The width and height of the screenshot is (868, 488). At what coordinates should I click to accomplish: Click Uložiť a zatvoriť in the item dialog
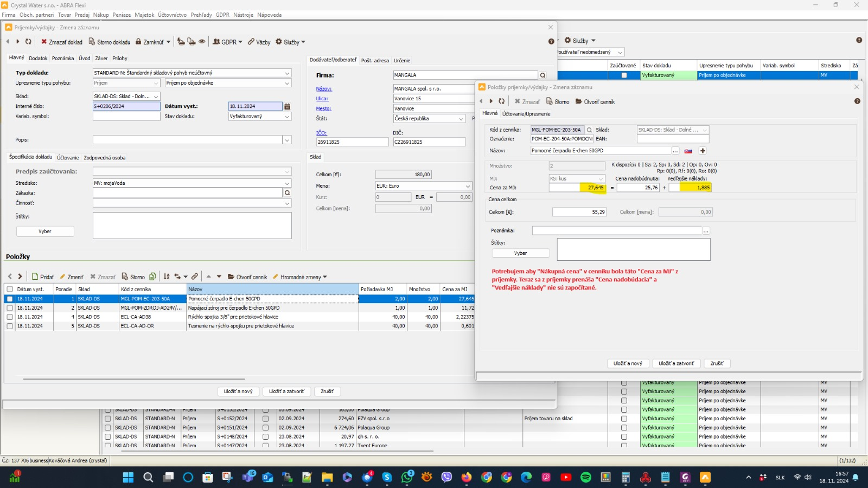tap(676, 363)
